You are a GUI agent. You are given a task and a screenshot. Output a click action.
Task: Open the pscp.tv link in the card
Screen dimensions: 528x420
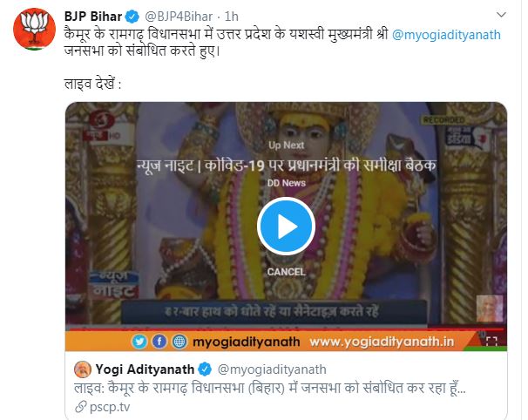pyautogui.click(x=110, y=407)
